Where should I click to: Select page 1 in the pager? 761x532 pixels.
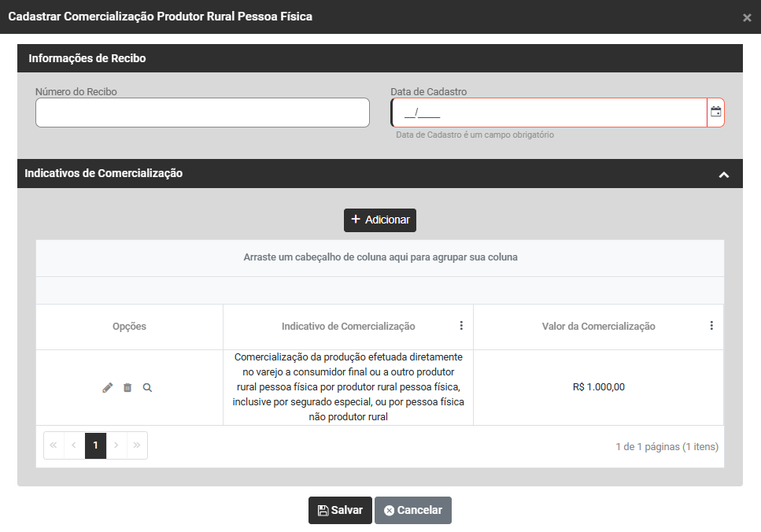[95, 445]
